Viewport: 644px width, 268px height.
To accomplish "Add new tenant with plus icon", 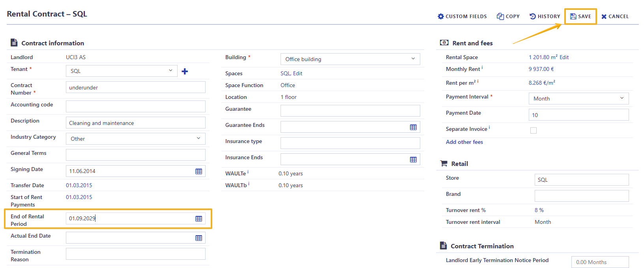I will [185, 71].
